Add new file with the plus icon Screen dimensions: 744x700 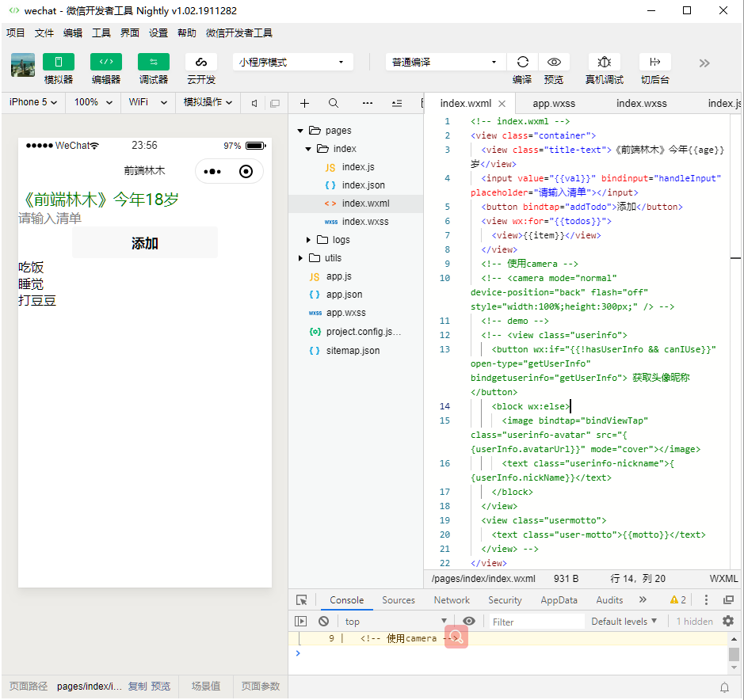(x=304, y=103)
